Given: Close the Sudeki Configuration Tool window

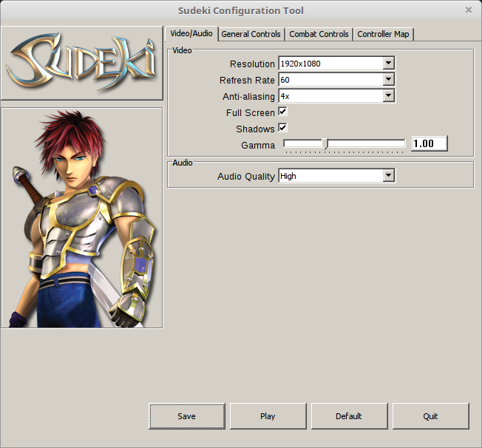Looking at the screenshot, I should pyautogui.click(x=469, y=10).
